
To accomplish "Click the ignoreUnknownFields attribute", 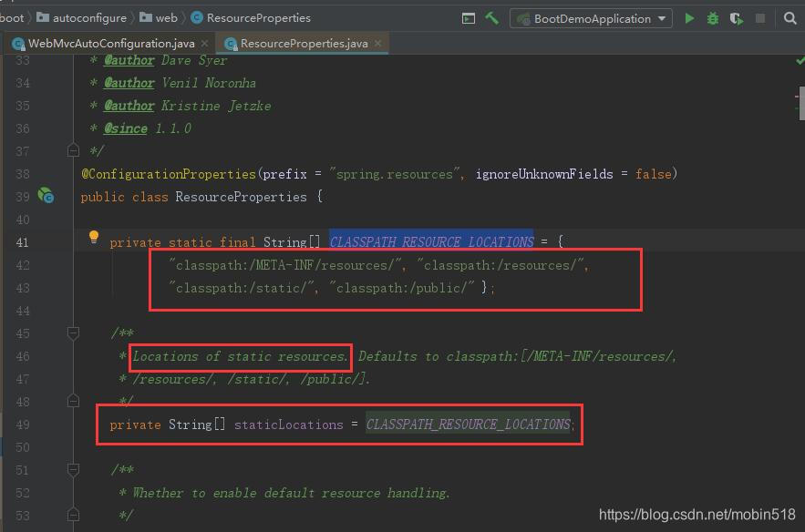I will click(543, 174).
